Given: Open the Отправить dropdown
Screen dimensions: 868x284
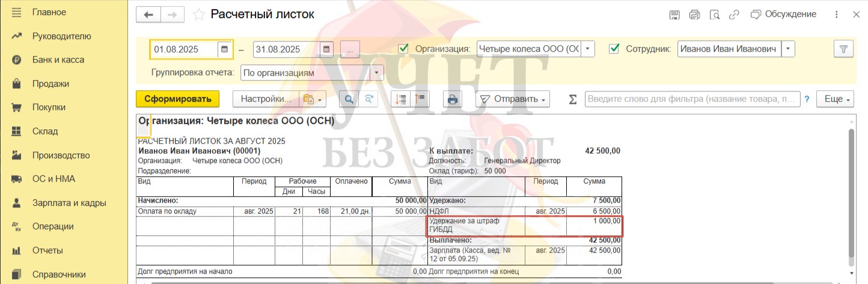Looking at the screenshot, I should (x=512, y=99).
